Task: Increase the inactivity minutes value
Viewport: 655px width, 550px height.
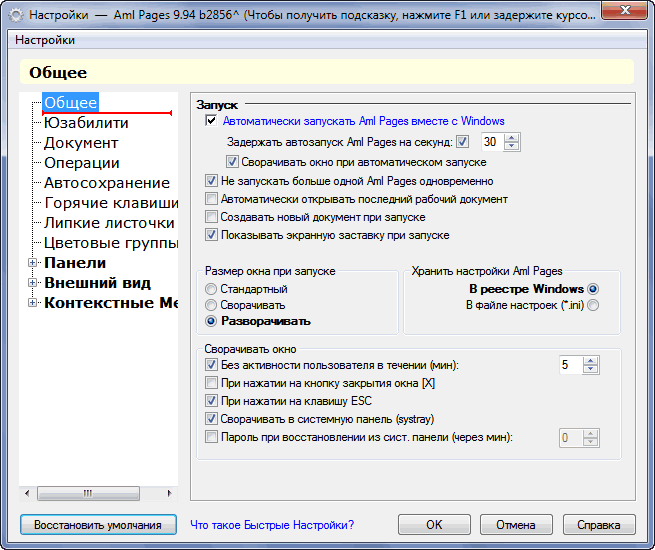Action: [590, 361]
